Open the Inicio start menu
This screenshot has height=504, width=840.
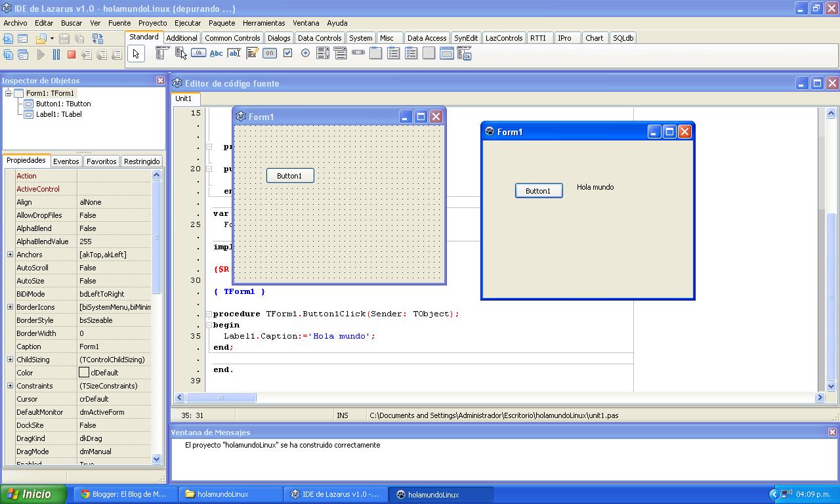[33, 494]
